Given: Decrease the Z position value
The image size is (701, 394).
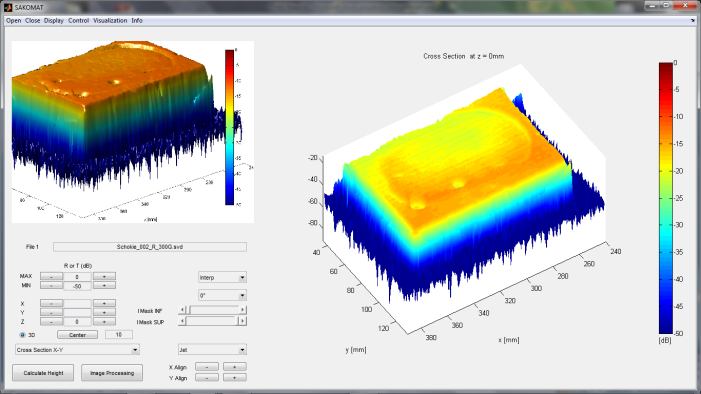Looking at the screenshot, I should [51, 321].
